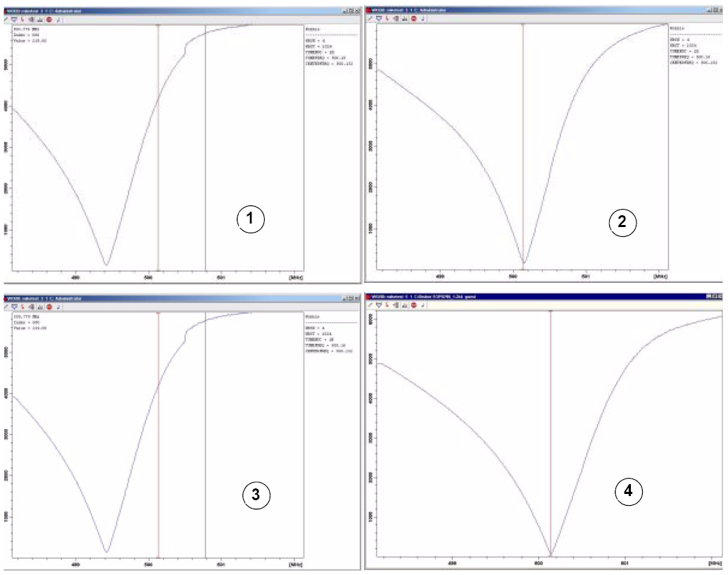
Task: Click the red lightning icon in bottom-right window
Action: pos(387,305)
